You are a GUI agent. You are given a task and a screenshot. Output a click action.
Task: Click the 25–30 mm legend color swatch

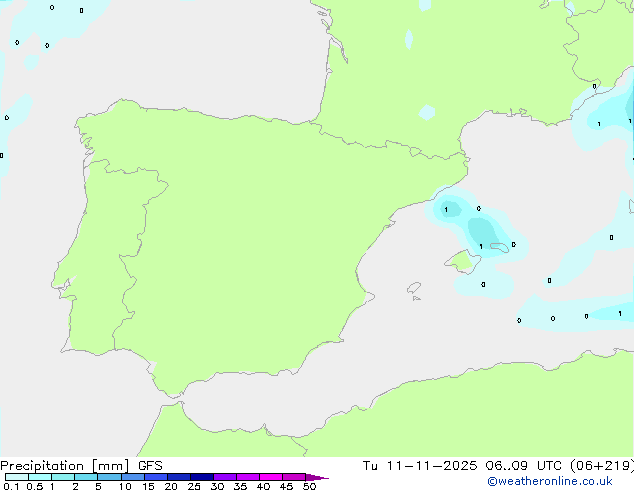tap(202, 477)
